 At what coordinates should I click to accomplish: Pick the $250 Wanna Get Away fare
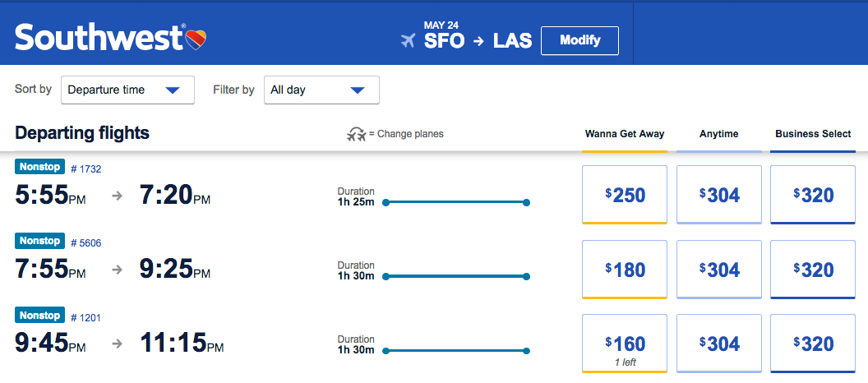(625, 195)
